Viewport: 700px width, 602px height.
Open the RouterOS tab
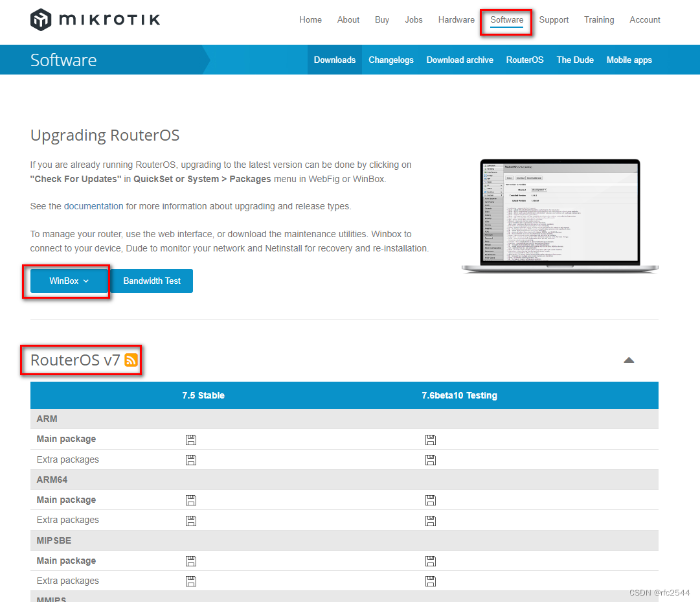click(525, 60)
